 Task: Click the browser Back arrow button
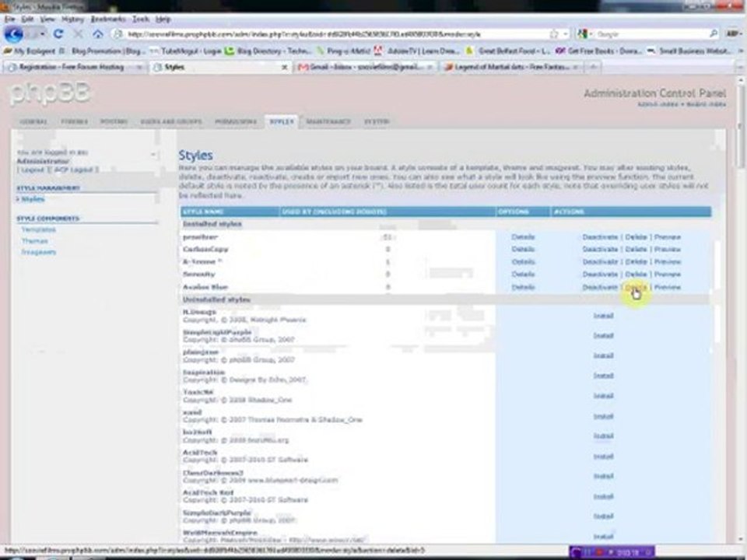point(13,34)
